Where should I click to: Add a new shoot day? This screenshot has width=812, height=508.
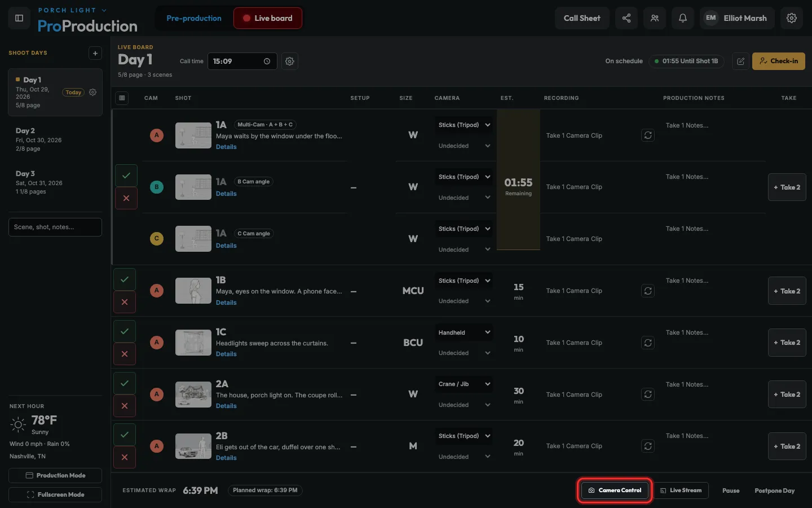click(x=95, y=53)
